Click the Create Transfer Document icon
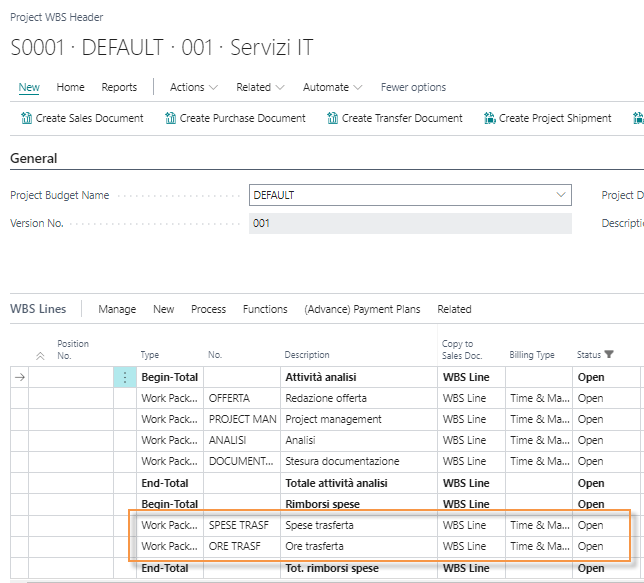This screenshot has height=583, width=644. coord(333,118)
